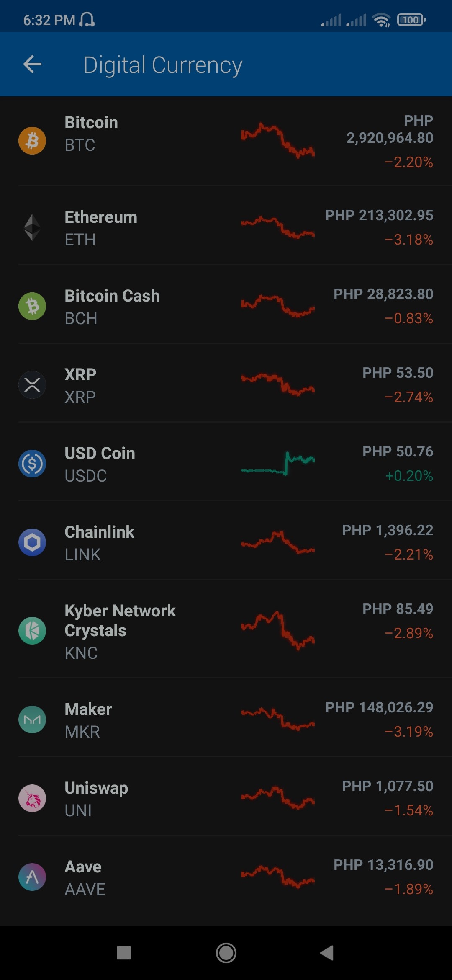The image size is (452, 980).
Task: Tap the Aave logo icon
Action: 32,877
